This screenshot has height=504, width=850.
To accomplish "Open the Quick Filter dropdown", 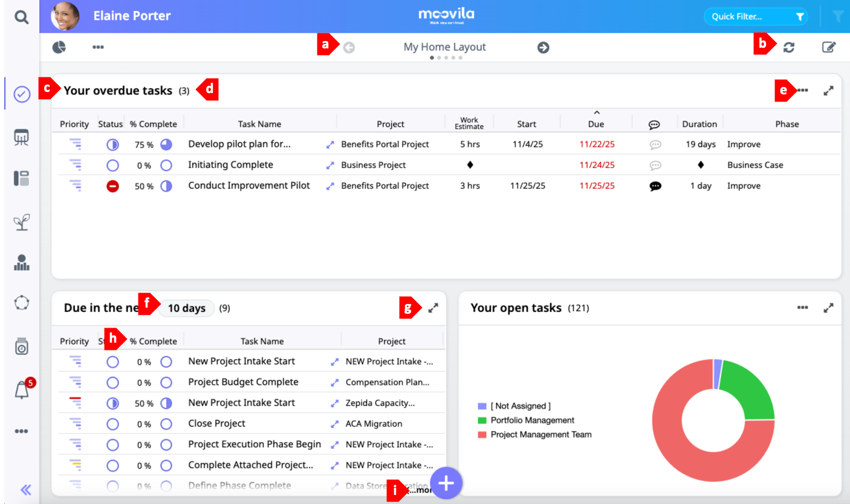I will (756, 17).
